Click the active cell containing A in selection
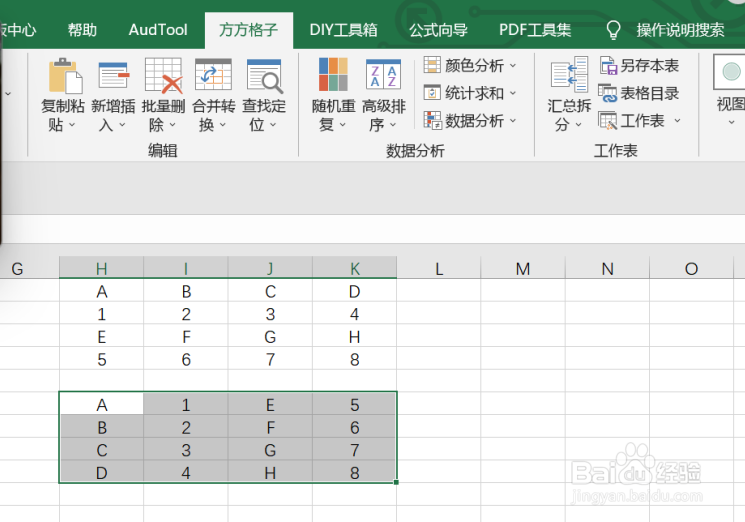Image resolution: width=745 pixels, height=522 pixels. point(101,404)
